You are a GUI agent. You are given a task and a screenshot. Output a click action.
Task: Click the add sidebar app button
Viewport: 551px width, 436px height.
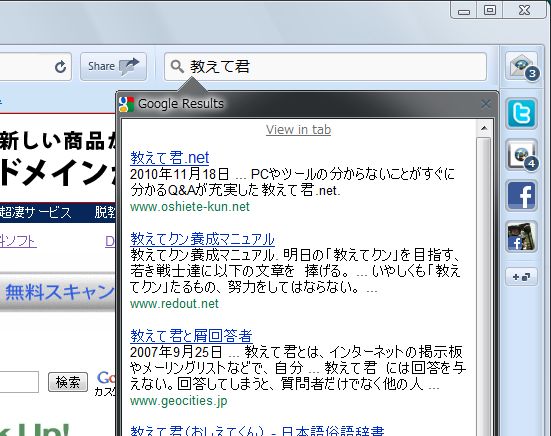(521, 277)
